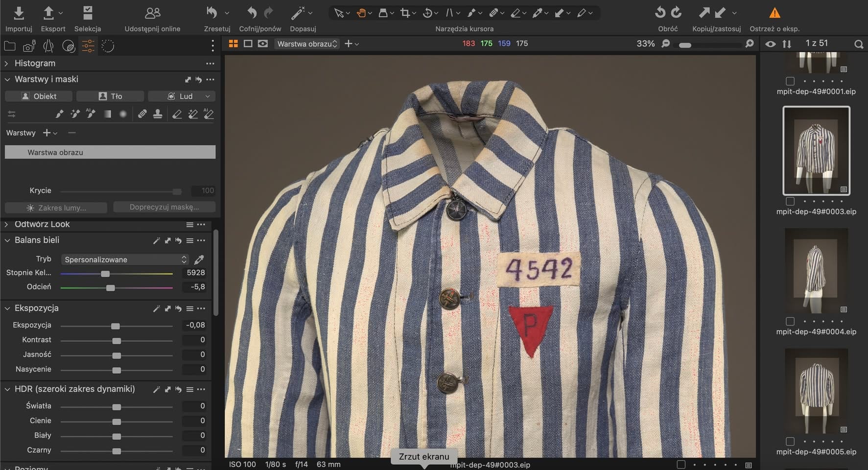Image resolution: width=868 pixels, height=470 pixels.
Task: Select the pan hand cursor tool
Action: [361, 13]
